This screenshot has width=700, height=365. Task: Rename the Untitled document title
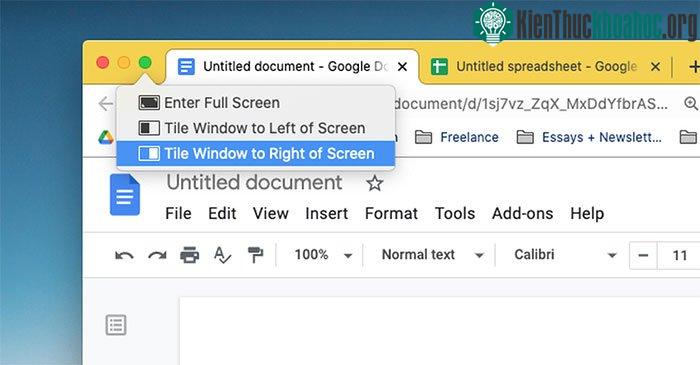click(x=254, y=182)
